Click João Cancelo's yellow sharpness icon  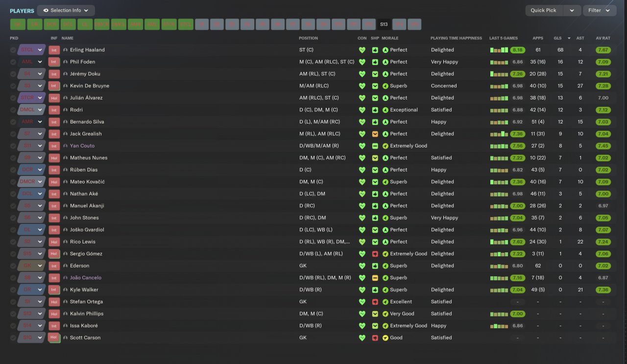coord(375,278)
